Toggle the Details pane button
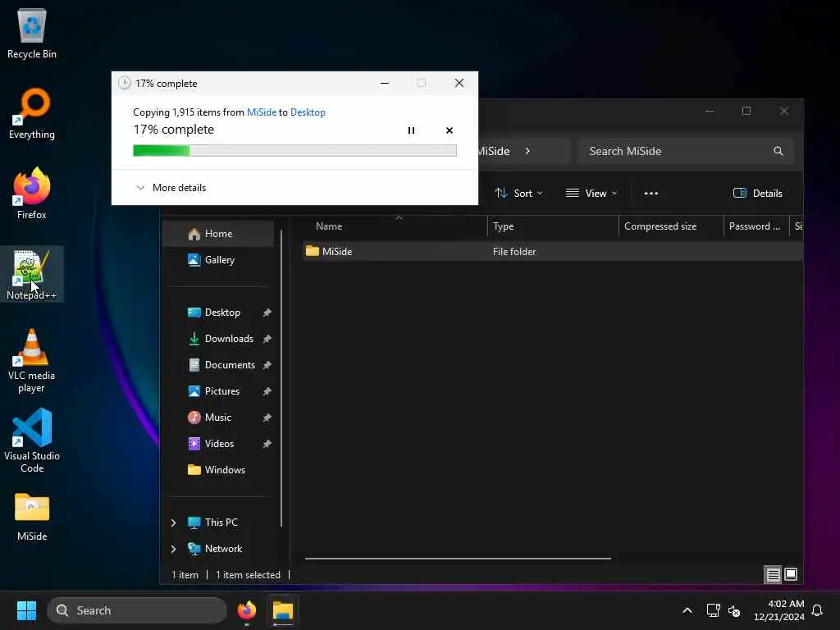Viewport: 840px width, 630px height. point(757,194)
